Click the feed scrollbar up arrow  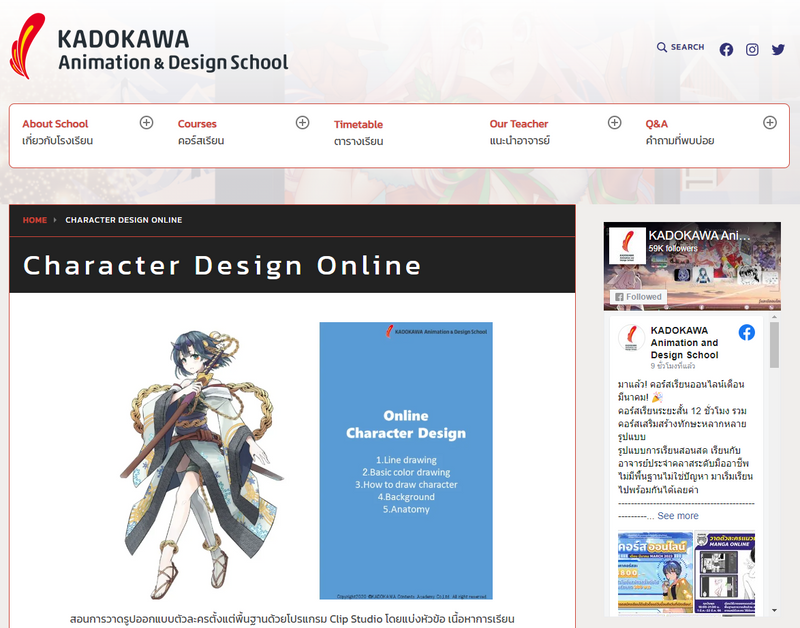(774, 317)
